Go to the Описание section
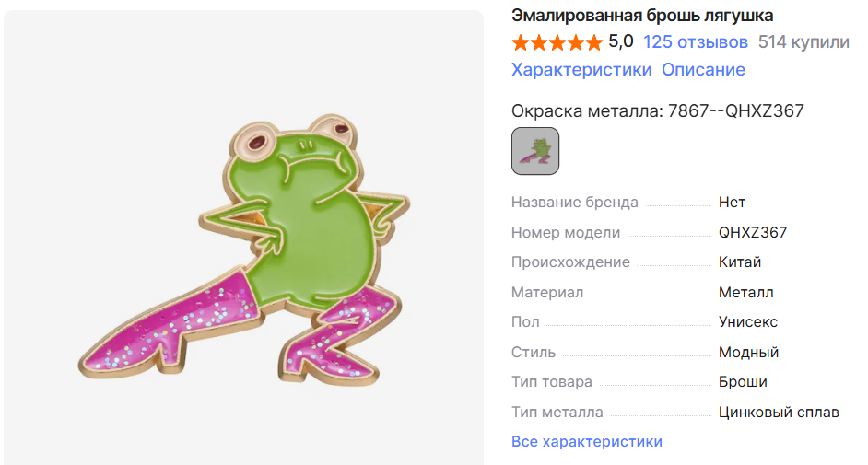 coord(704,70)
